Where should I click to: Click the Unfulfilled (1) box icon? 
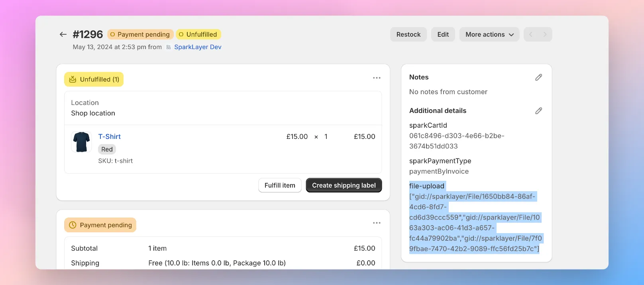click(73, 79)
